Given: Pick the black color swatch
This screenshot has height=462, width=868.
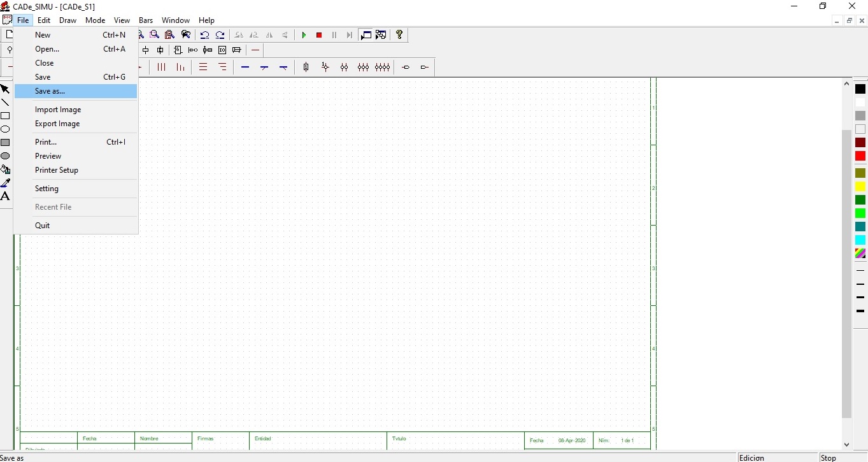Looking at the screenshot, I should (860, 89).
